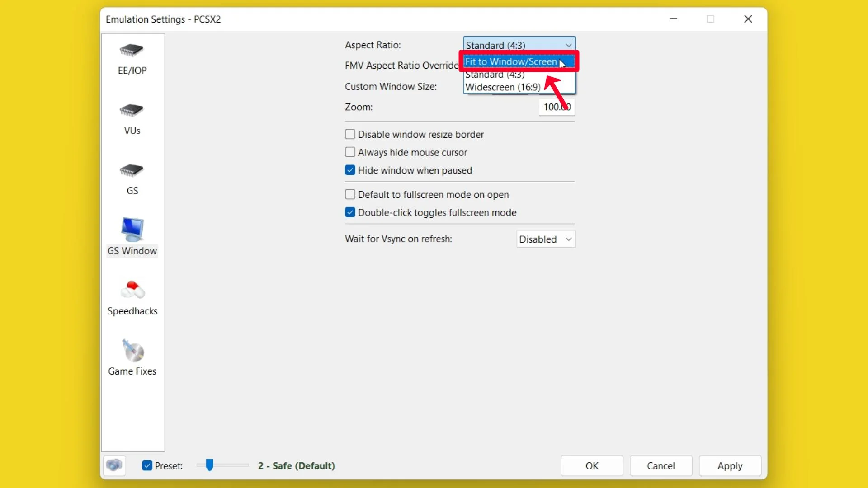This screenshot has width=868, height=488.
Task: Open the GS Window settings panel
Action: 132,236
